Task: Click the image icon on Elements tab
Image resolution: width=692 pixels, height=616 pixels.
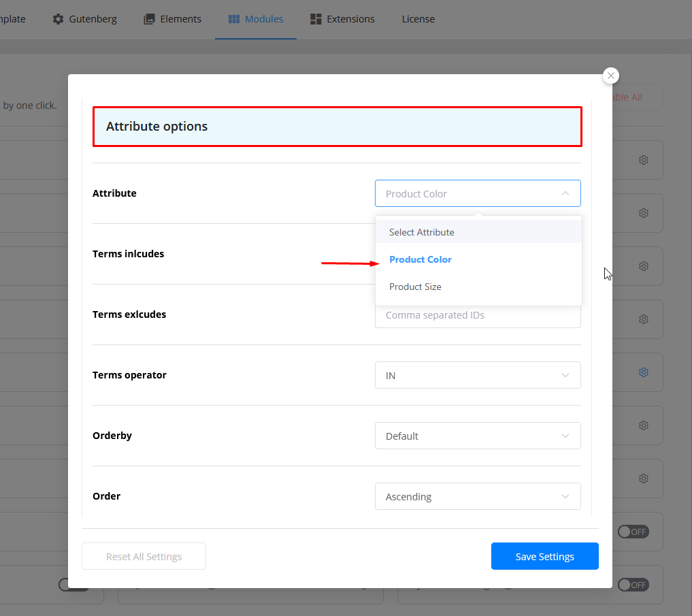Action: (x=149, y=19)
